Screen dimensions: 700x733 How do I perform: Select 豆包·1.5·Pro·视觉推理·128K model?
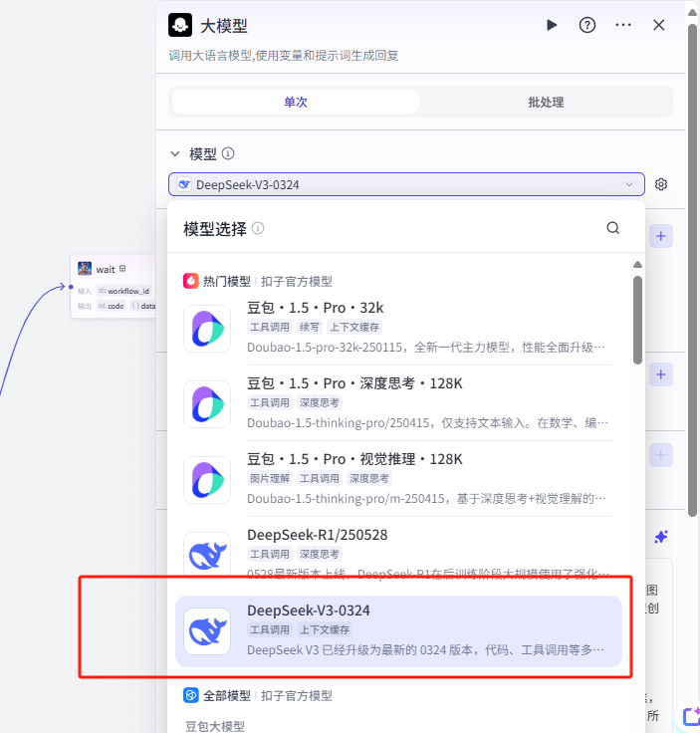click(398, 479)
